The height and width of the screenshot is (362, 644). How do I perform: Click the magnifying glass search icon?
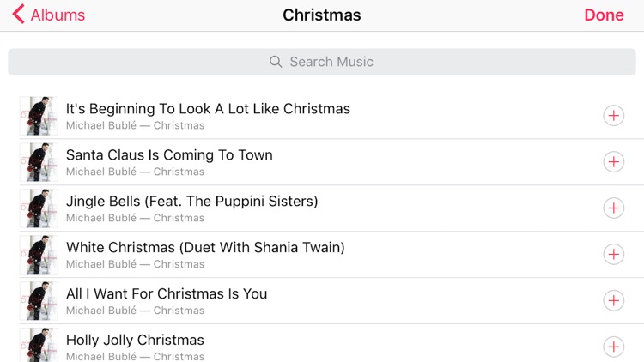276,62
